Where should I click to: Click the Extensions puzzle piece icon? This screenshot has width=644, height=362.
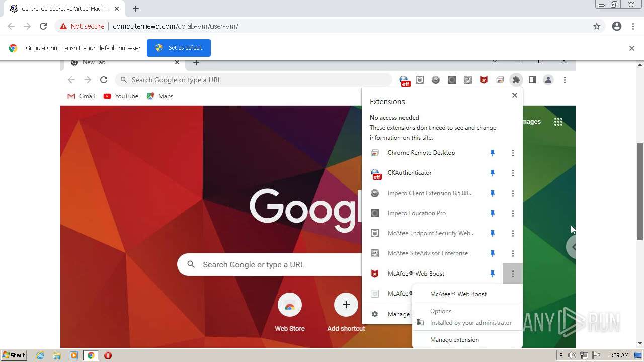click(x=516, y=80)
